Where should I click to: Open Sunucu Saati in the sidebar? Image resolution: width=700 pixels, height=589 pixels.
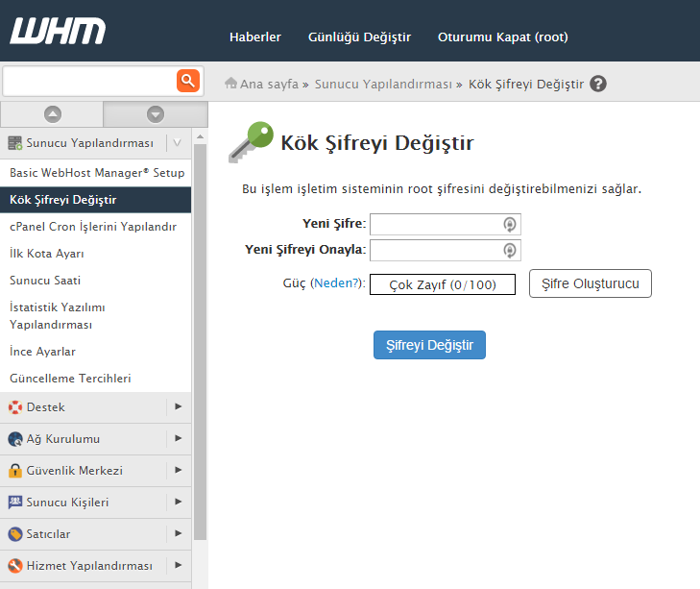(x=45, y=281)
